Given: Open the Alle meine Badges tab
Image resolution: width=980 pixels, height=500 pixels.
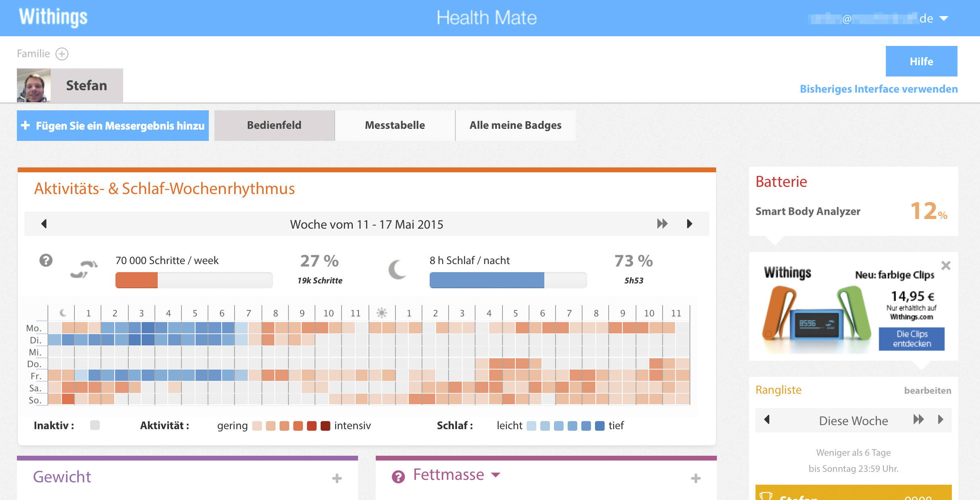Looking at the screenshot, I should click(515, 125).
